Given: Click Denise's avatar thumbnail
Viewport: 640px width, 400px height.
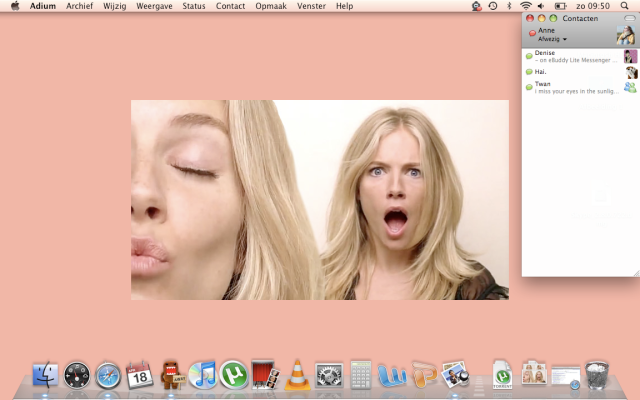Looking at the screenshot, I should 630,56.
